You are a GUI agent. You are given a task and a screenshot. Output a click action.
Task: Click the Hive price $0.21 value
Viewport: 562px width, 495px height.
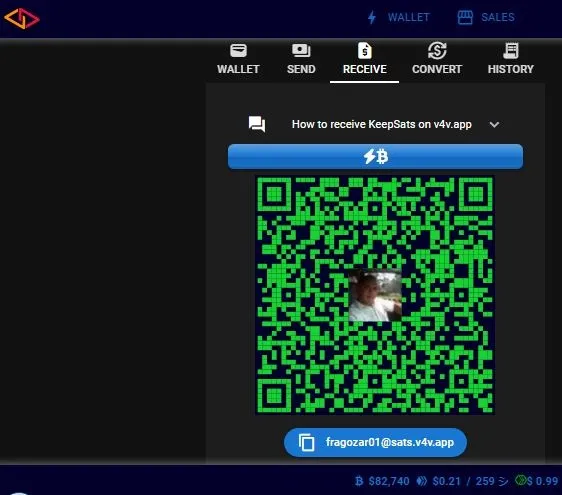click(x=446, y=481)
